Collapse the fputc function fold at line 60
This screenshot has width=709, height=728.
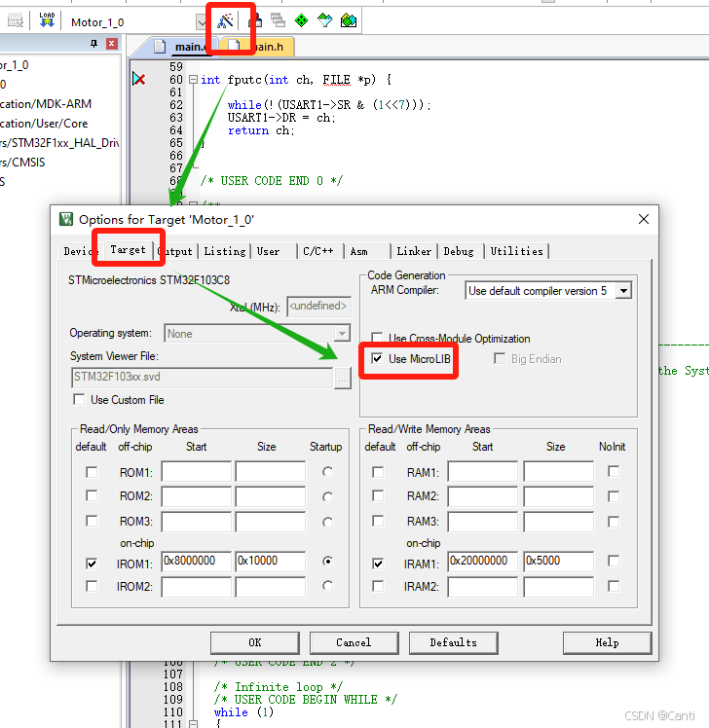pyautogui.click(x=193, y=80)
